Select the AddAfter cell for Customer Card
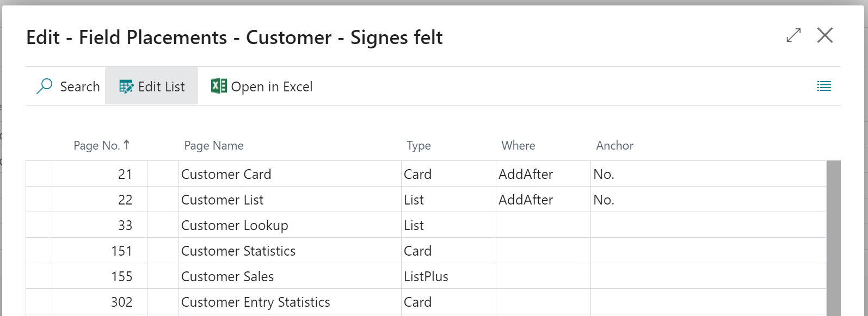The image size is (868, 316). point(543,174)
